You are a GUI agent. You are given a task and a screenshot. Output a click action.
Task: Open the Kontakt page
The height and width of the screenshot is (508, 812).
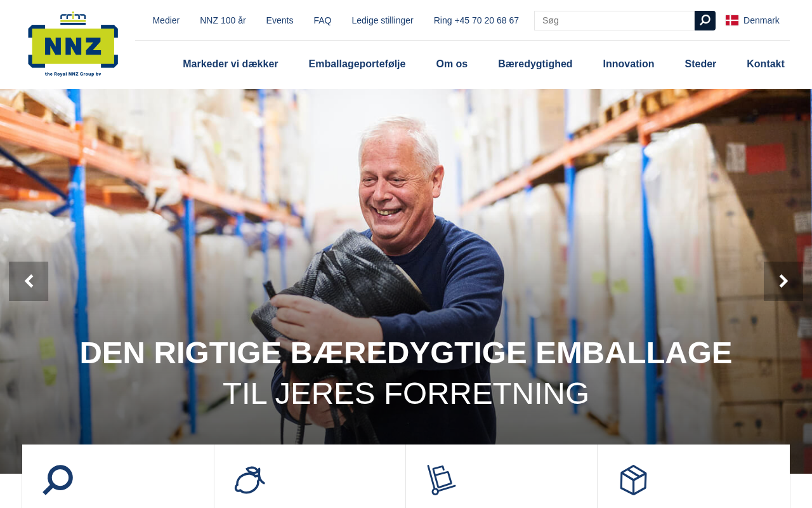pyautogui.click(x=766, y=64)
